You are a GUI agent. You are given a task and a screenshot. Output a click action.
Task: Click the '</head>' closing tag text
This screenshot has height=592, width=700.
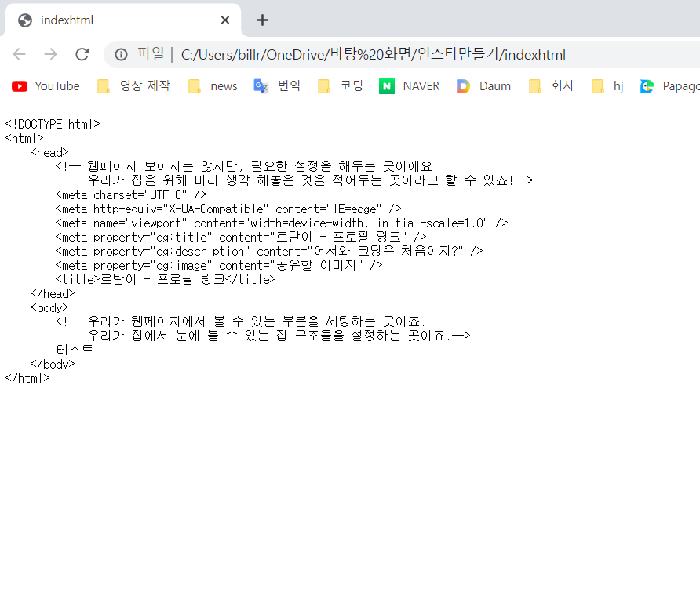click(x=53, y=293)
